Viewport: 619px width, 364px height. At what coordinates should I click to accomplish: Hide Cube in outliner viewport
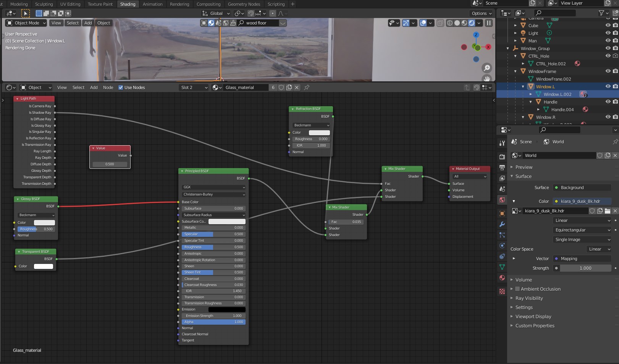(x=608, y=25)
